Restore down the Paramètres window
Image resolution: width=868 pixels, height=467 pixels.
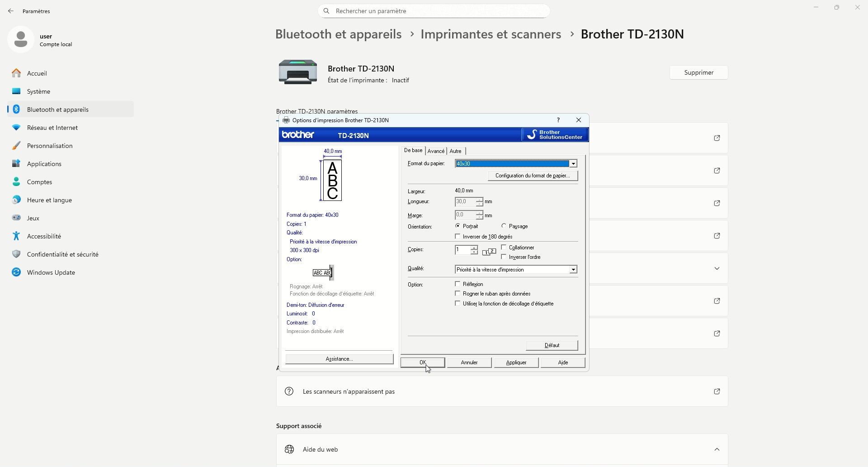837,8
